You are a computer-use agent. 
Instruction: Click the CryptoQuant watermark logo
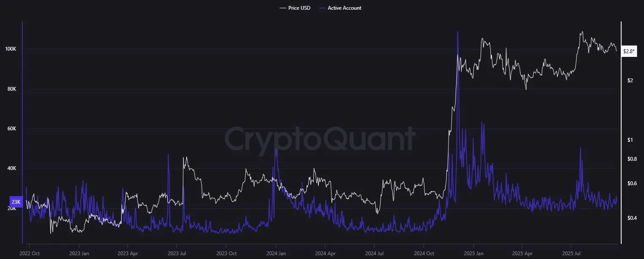tap(320, 139)
